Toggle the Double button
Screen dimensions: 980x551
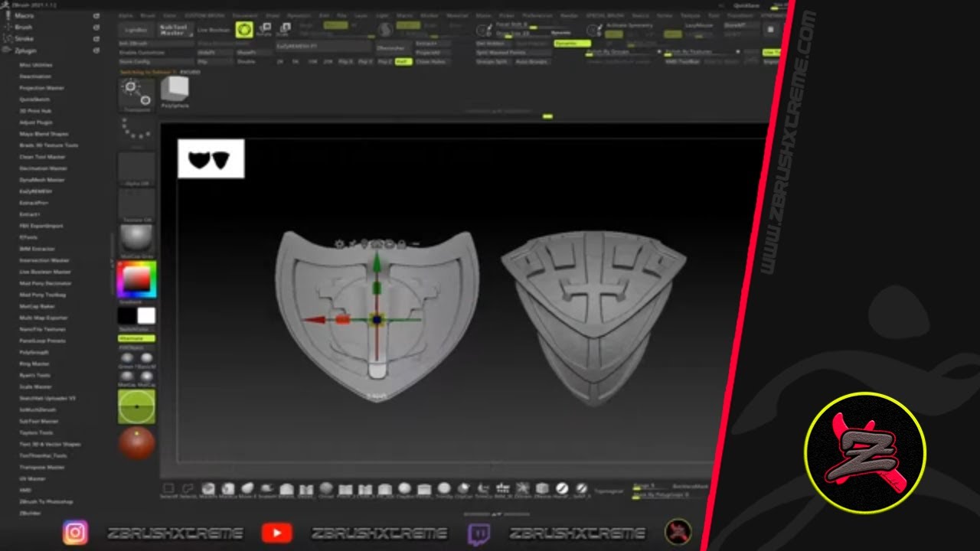(x=247, y=61)
